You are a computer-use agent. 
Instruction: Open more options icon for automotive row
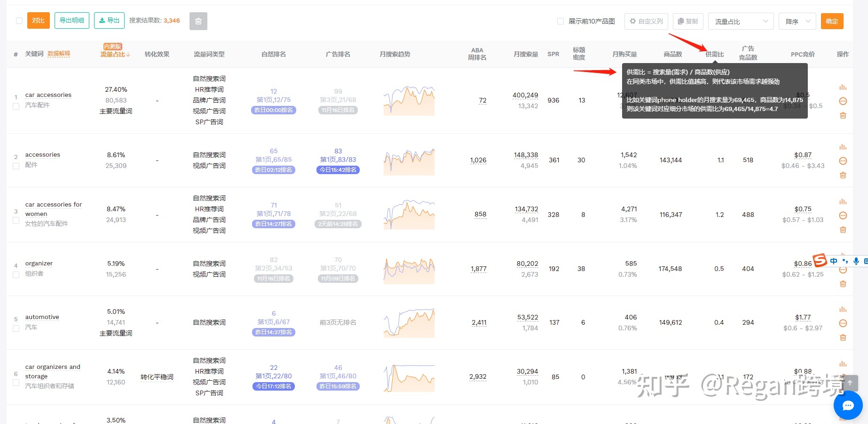843,323
